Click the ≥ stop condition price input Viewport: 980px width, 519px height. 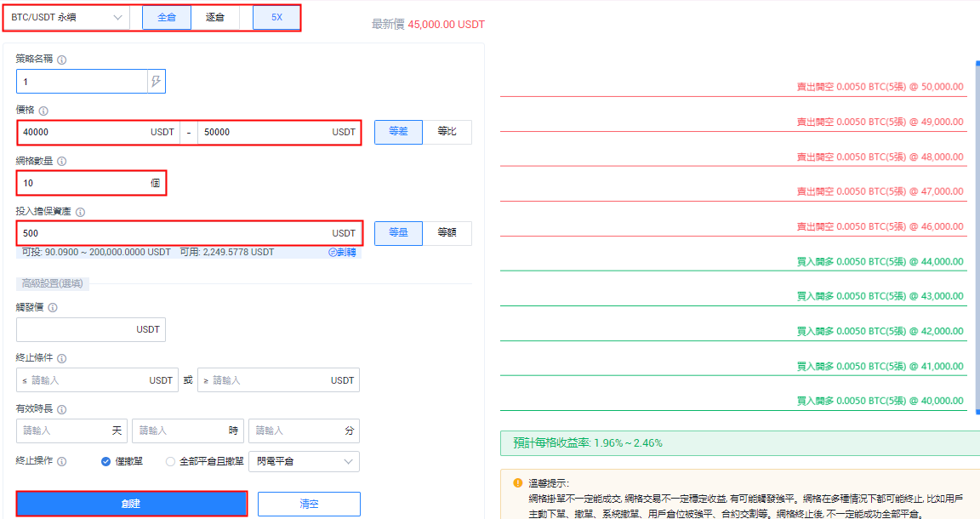[279, 380]
